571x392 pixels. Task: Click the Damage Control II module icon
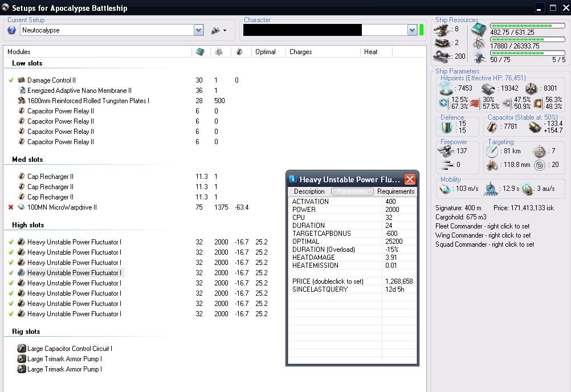(21, 80)
